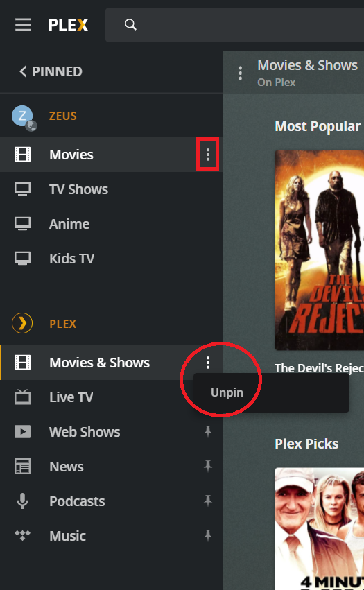Click the Zeus server avatar icon

click(24, 117)
